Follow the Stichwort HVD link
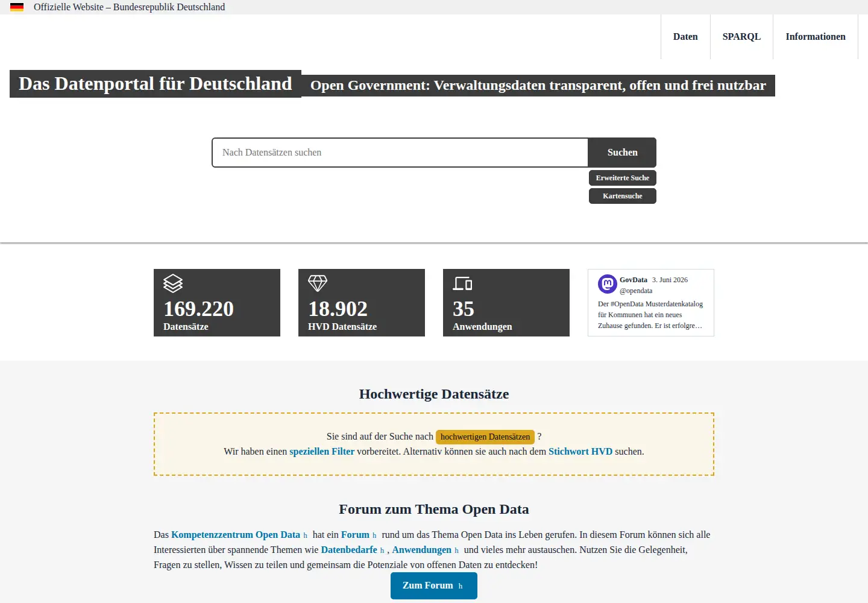Screen dimensions: 868x603 point(580,452)
